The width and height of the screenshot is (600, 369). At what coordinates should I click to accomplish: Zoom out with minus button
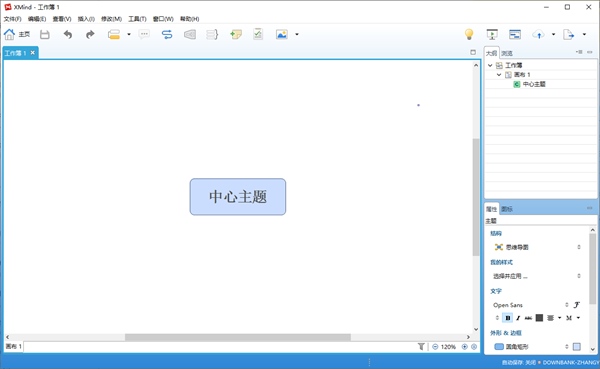pos(435,347)
